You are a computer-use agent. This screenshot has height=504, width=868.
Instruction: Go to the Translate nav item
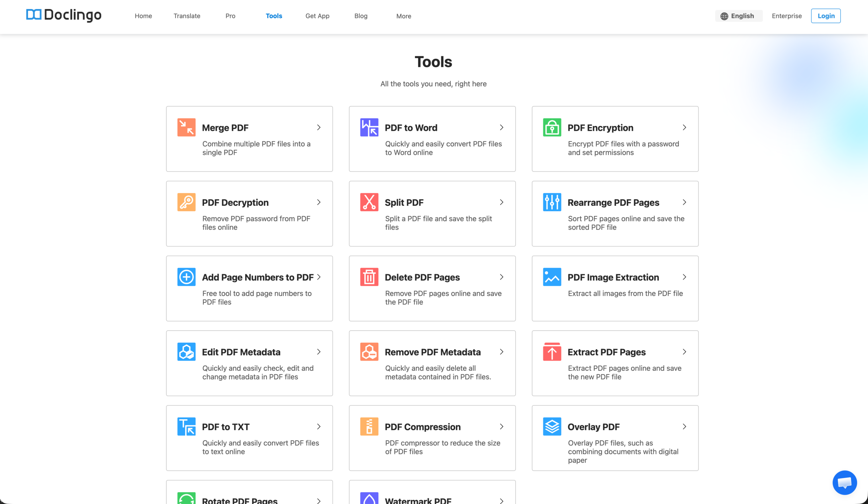pyautogui.click(x=187, y=16)
